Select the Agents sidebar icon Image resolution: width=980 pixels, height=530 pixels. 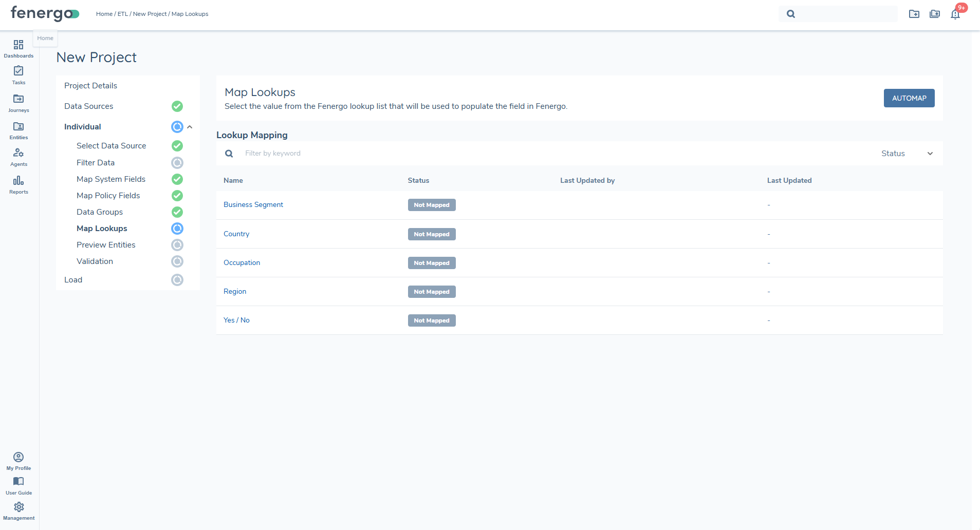[x=19, y=154]
